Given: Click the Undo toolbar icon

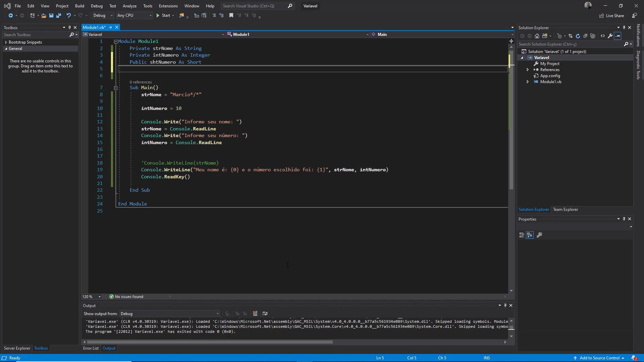Looking at the screenshot, I should (68, 15).
